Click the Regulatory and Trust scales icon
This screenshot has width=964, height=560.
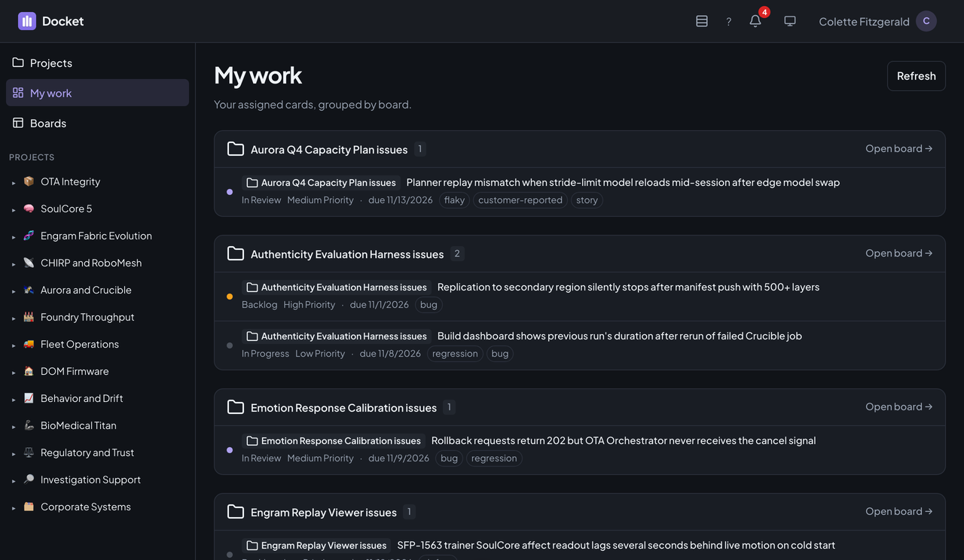(x=29, y=452)
